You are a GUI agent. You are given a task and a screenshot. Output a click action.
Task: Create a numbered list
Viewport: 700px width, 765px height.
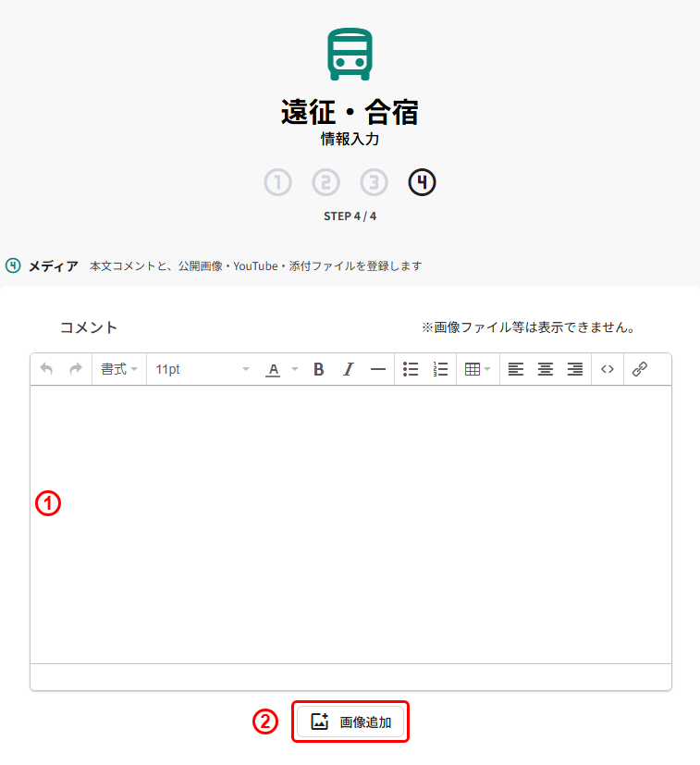pos(440,369)
